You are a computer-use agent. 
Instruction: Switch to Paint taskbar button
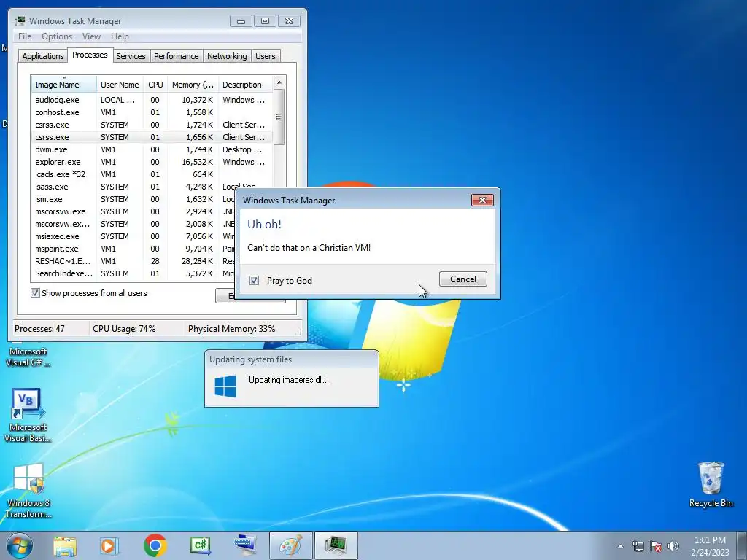click(x=290, y=545)
